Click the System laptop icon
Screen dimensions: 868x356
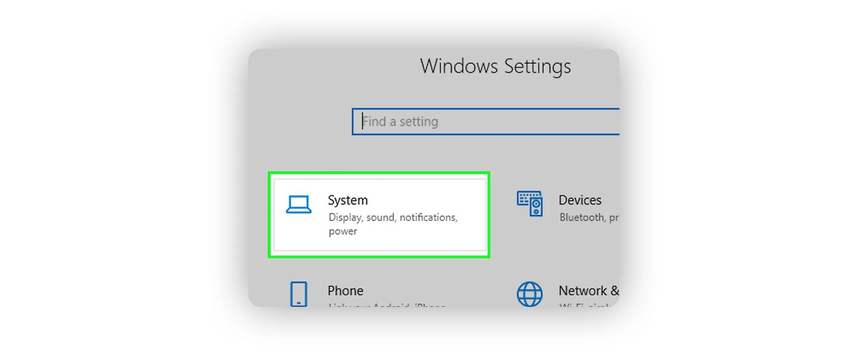coord(298,204)
